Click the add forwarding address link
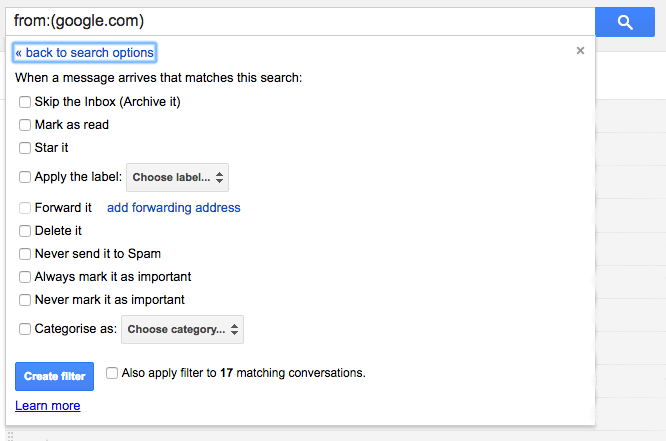The width and height of the screenshot is (666, 441). coord(174,208)
